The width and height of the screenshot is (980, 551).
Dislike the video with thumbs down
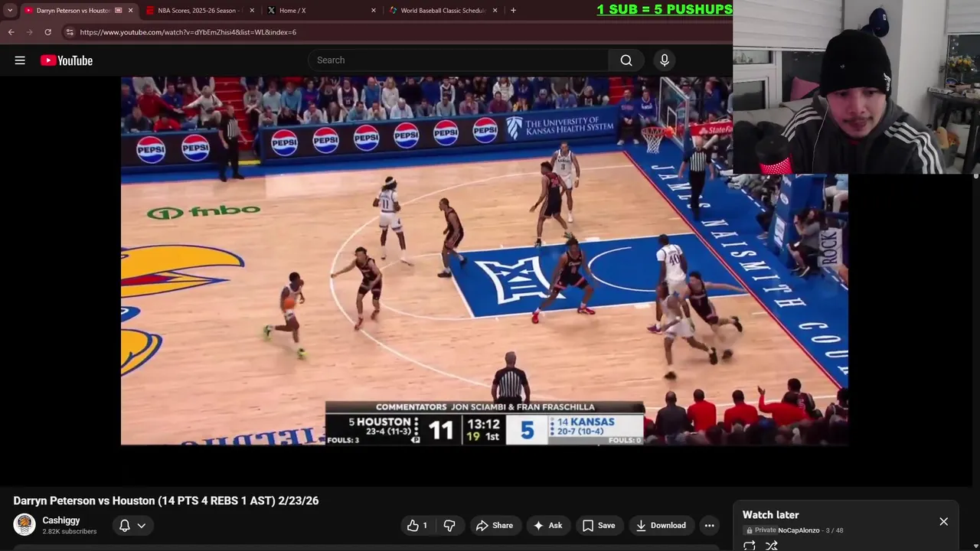point(449,526)
